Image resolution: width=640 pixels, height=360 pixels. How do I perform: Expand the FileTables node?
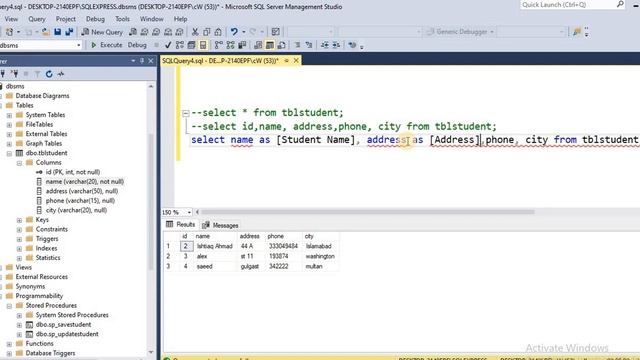pyautogui.click(x=9, y=124)
